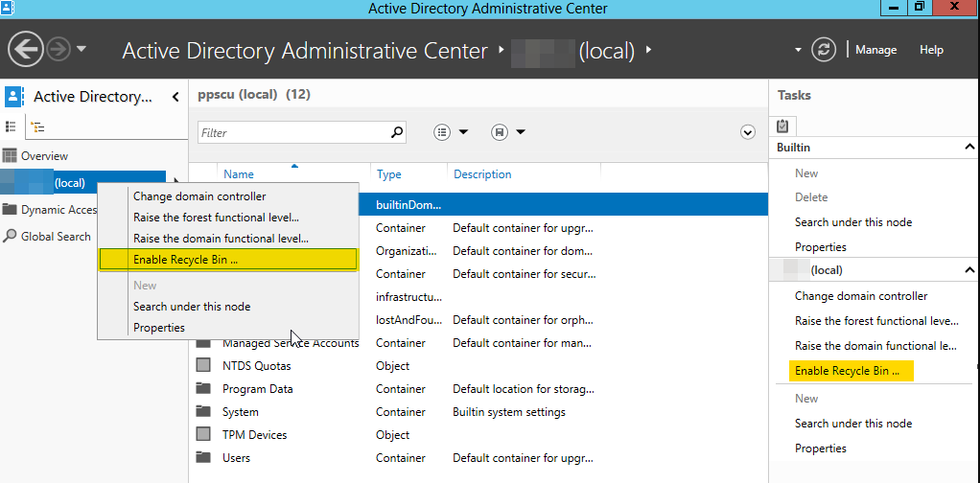Click the TPM Devices object icon
This screenshot has width=980, height=483.
[203, 434]
